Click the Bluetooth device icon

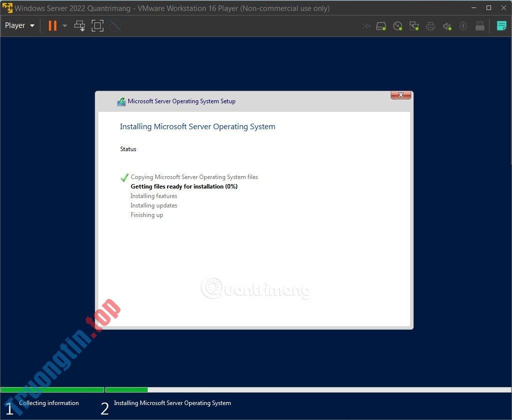463,26
